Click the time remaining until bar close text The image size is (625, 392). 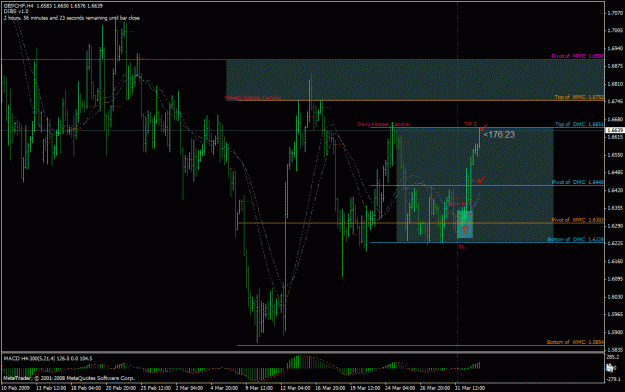[x=72, y=18]
